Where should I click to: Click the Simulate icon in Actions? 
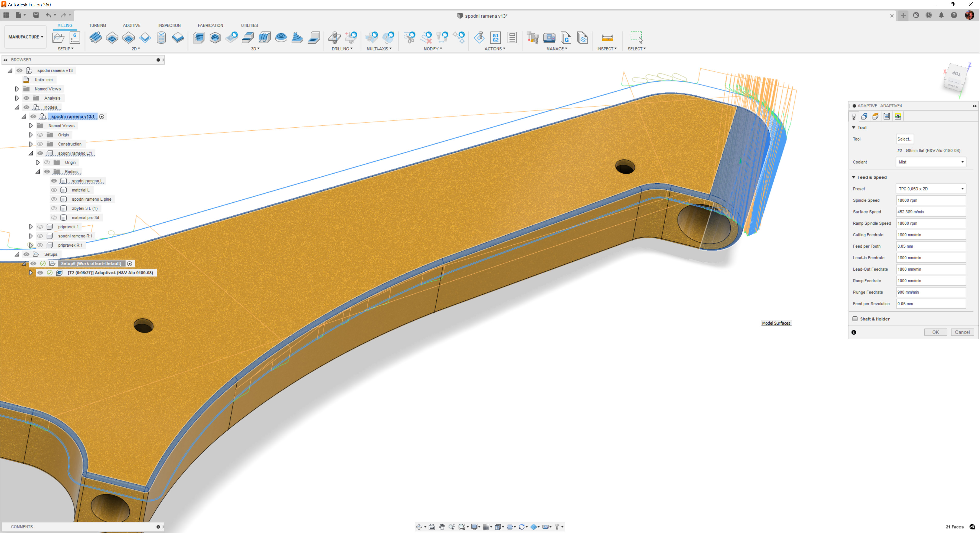(x=479, y=37)
